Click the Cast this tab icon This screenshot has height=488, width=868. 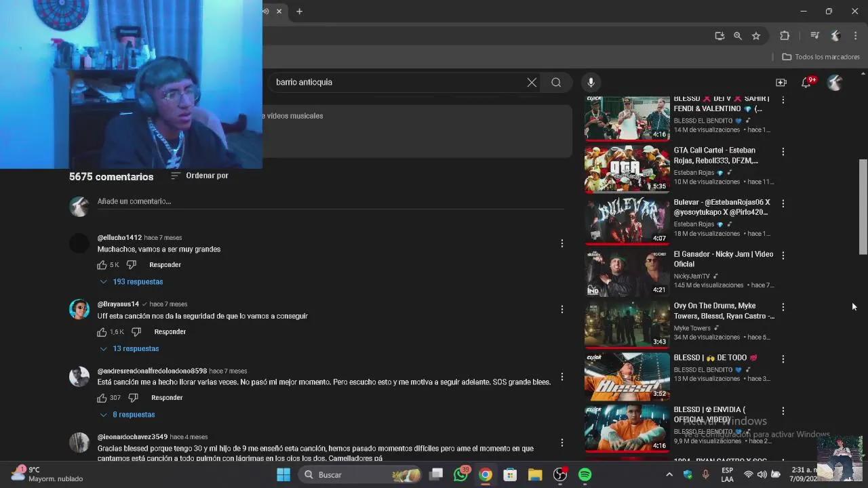719,35
